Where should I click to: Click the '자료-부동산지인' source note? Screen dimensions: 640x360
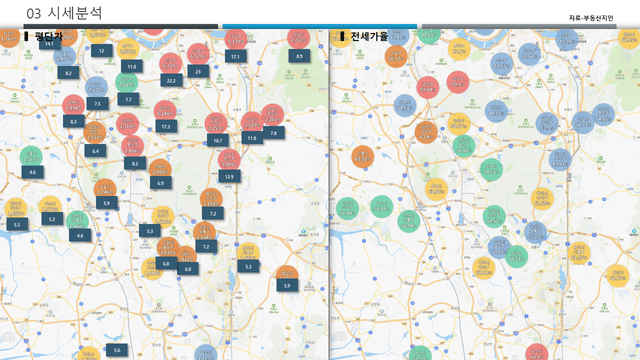(x=591, y=18)
